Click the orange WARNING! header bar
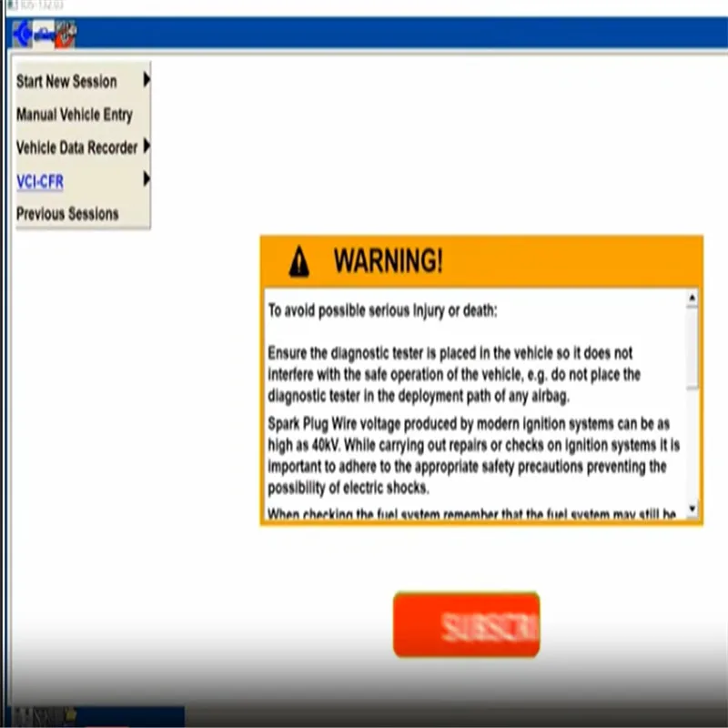The height and width of the screenshot is (728, 728). pyautogui.click(x=481, y=261)
